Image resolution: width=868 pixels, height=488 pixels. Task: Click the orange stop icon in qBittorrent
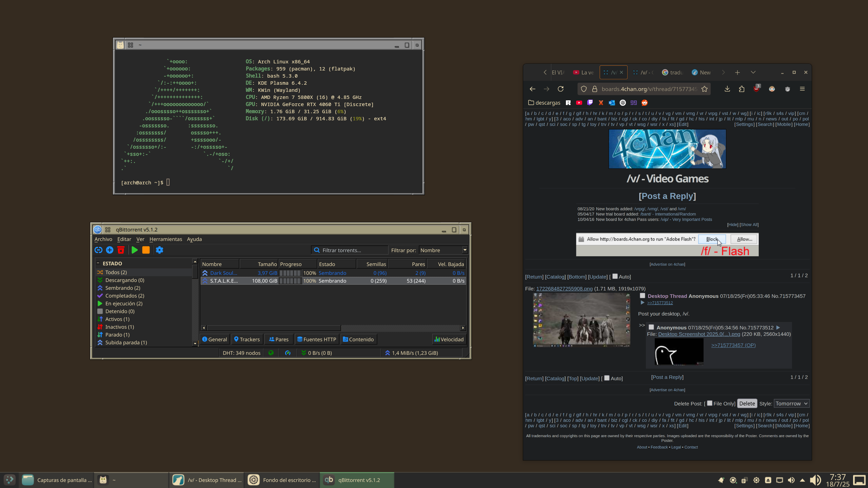146,250
